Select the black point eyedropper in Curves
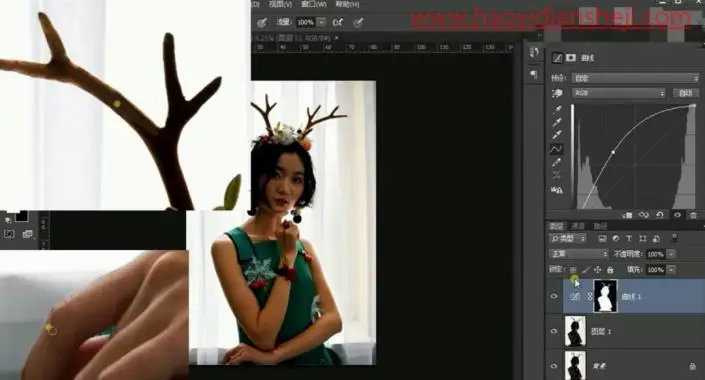Image resolution: width=705 pixels, height=380 pixels. (x=558, y=108)
